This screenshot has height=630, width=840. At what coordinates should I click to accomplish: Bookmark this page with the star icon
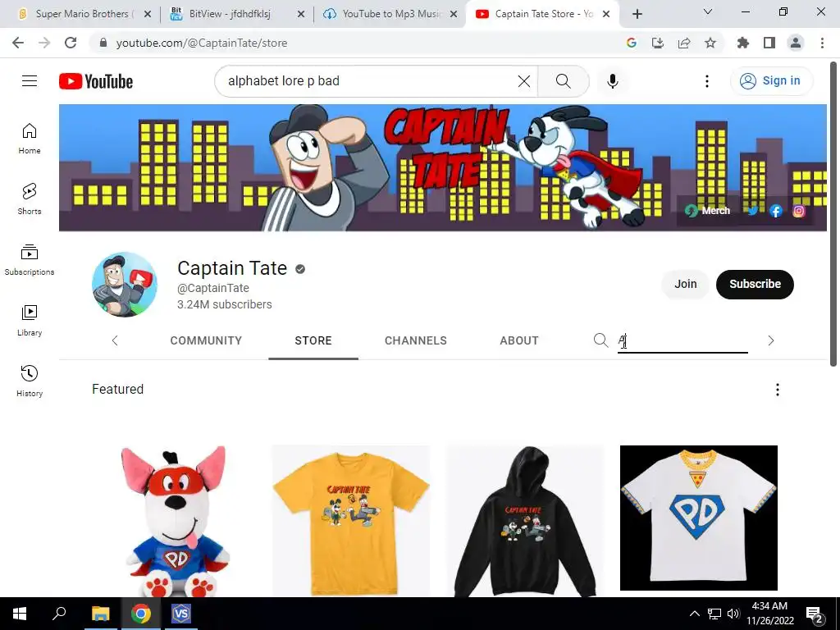pyautogui.click(x=710, y=43)
